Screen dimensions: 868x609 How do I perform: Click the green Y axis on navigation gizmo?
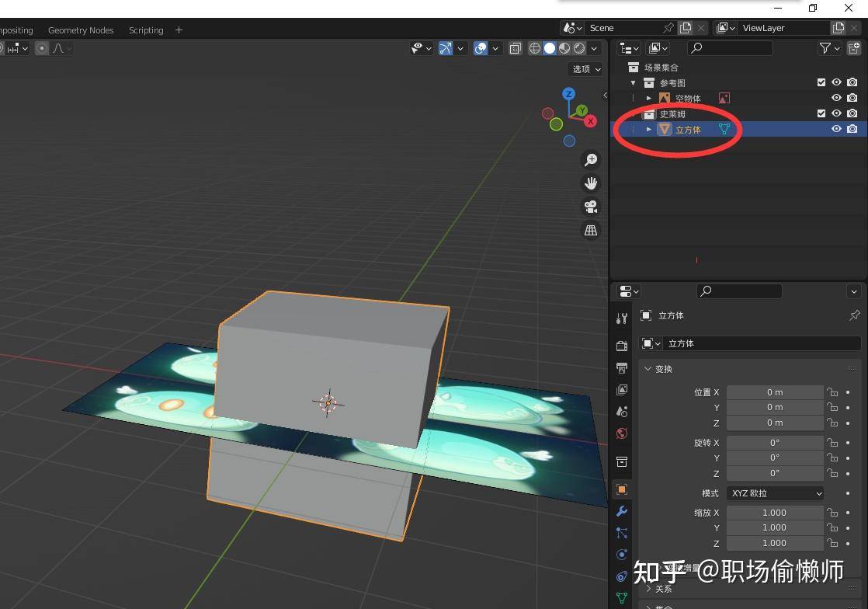(582, 111)
